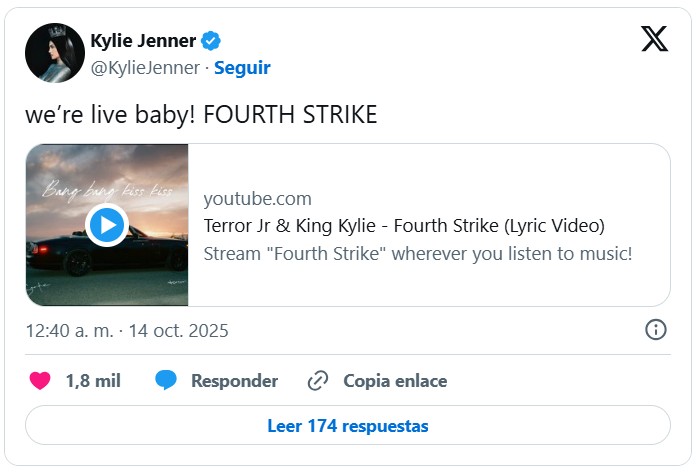Follow the account via Seguir
This screenshot has width=697, height=472.
(x=242, y=68)
